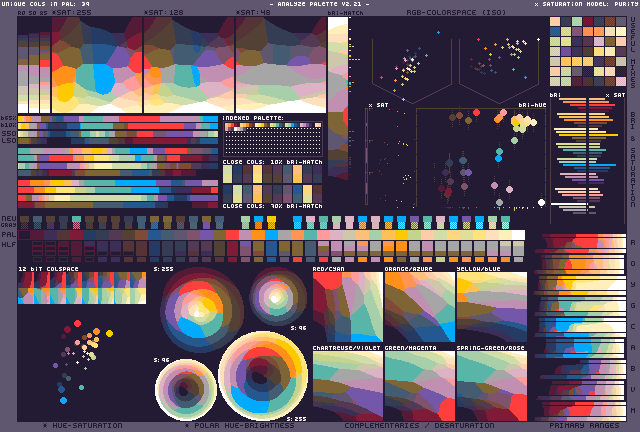Image resolution: width=640 pixels, height=432 pixels.
Task: Click the "L50" row label
Action: [9, 140]
